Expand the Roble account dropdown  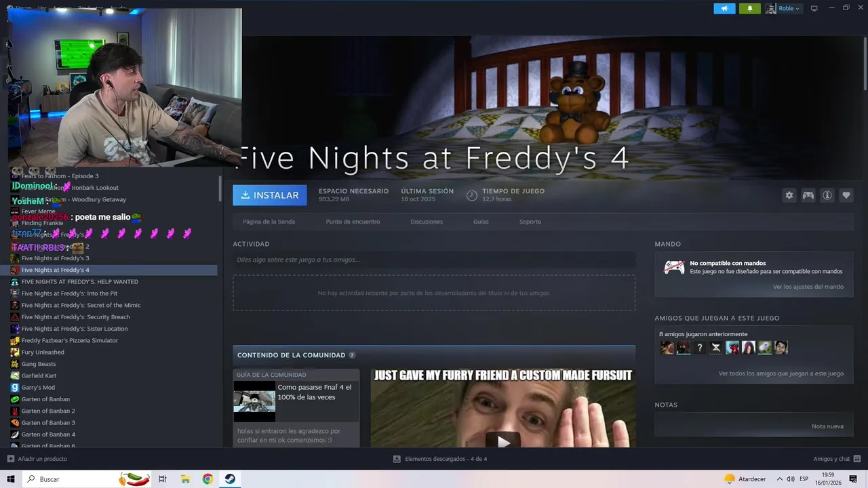(783, 8)
